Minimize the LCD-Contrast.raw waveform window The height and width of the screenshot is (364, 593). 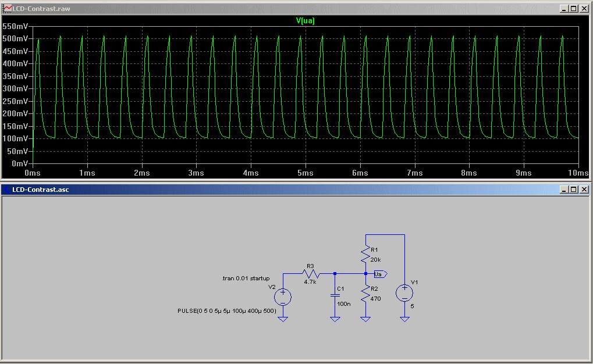point(564,9)
